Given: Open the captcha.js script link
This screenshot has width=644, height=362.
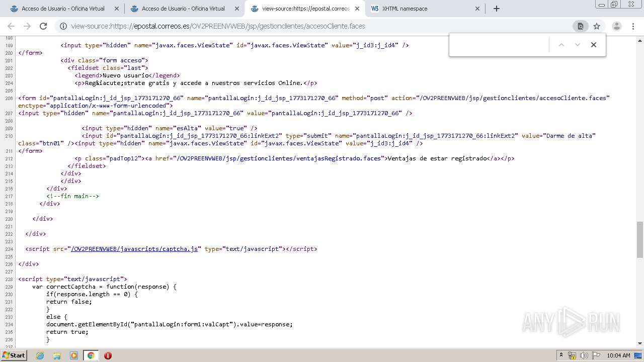Looking at the screenshot, I should 134,249.
